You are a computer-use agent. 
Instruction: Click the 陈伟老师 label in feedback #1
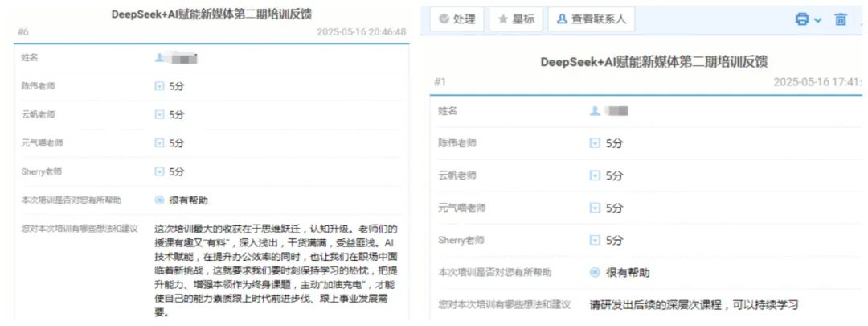pyautogui.click(x=457, y=143)
